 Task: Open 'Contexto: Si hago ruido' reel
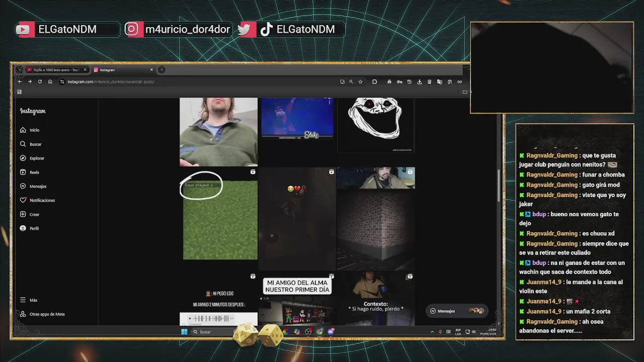[376, 299]
